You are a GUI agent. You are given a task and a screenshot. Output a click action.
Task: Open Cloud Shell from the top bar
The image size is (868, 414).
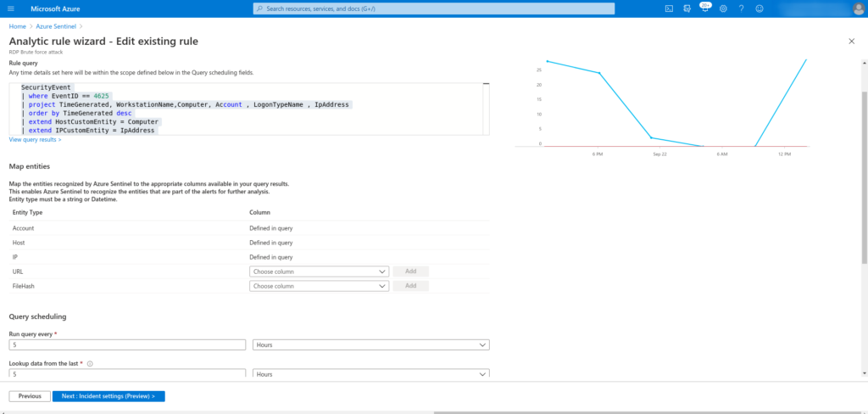669,8
